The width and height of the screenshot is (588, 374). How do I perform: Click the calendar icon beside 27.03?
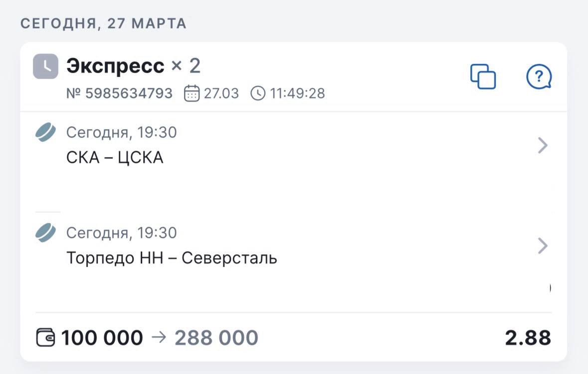click(192, 93)
